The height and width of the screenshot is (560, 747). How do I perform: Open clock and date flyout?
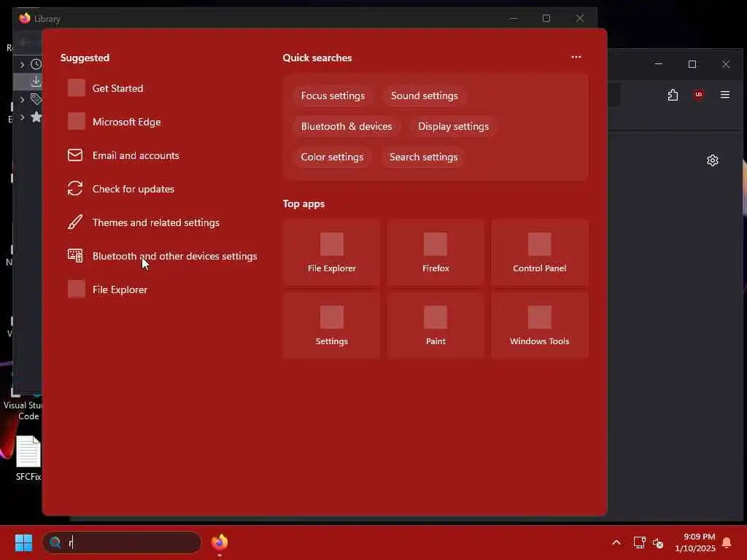coord(695,542)
